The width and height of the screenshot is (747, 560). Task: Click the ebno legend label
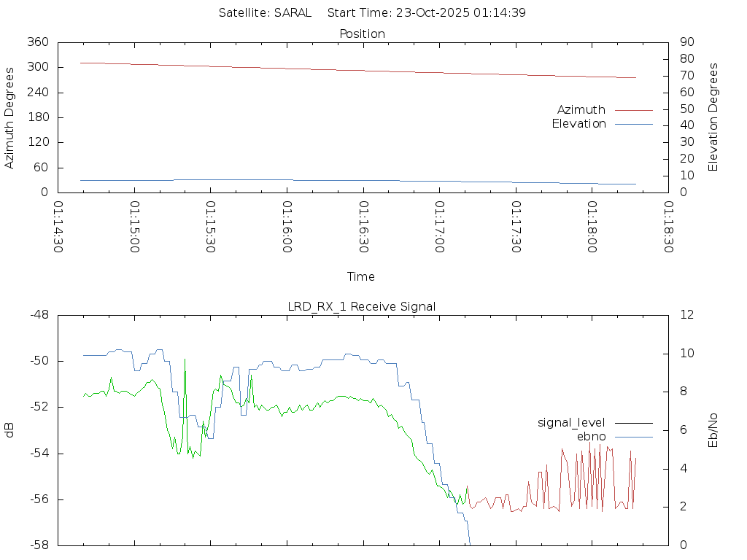pyautogui.click(x=591, y=437)
